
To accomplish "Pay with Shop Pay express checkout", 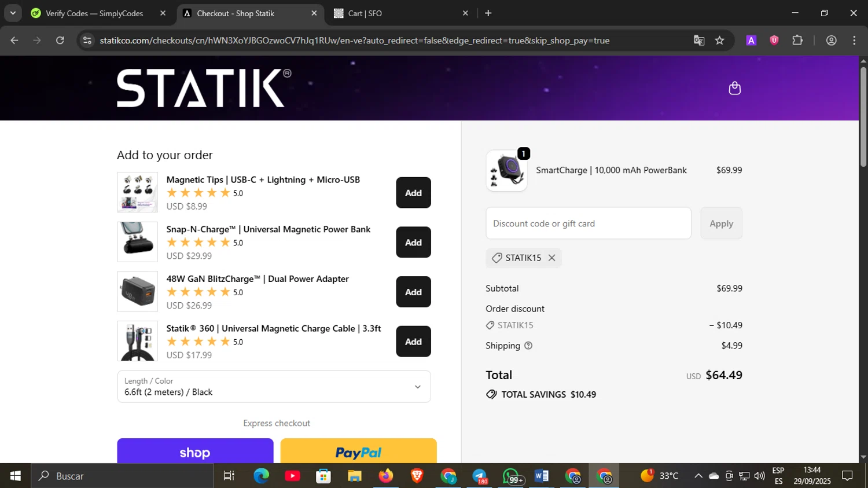I will click(195, 451).
